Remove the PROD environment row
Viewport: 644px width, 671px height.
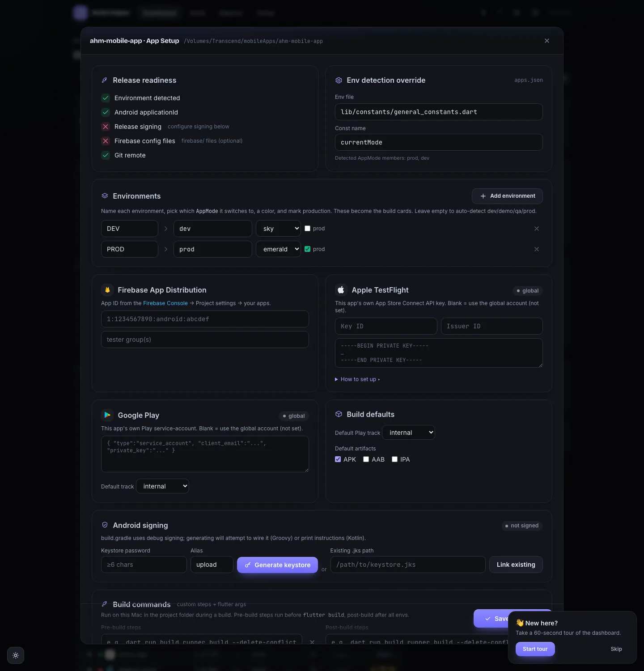[x=537, y=249]
